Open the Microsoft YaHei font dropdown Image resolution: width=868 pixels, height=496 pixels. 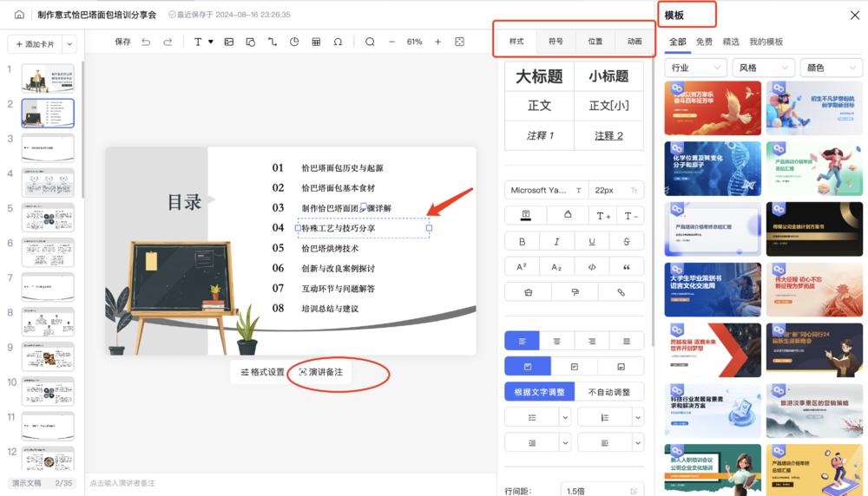pyautogui.click(x=546, y=190)
